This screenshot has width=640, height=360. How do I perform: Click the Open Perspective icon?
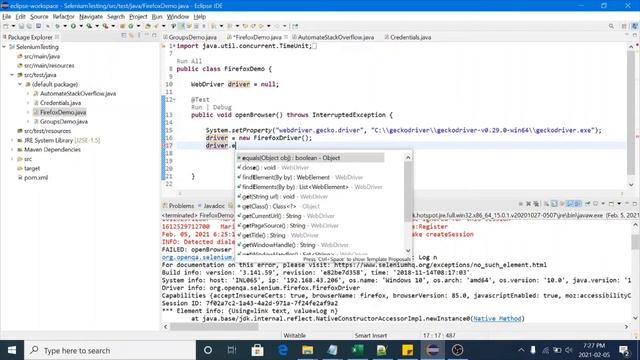624,26
